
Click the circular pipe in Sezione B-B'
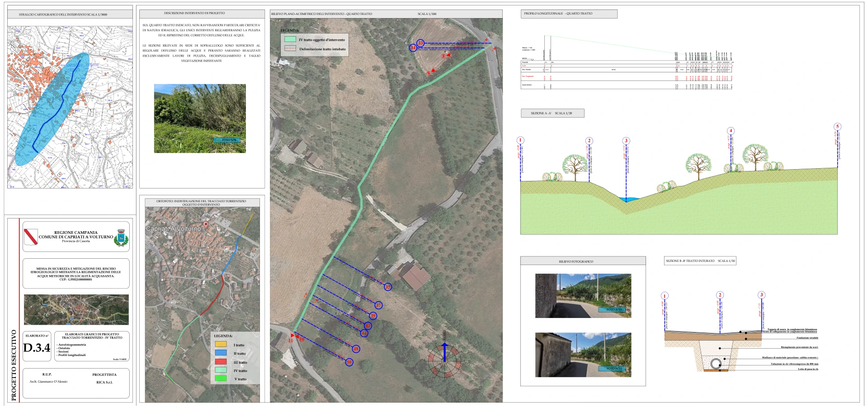[716, 363]
